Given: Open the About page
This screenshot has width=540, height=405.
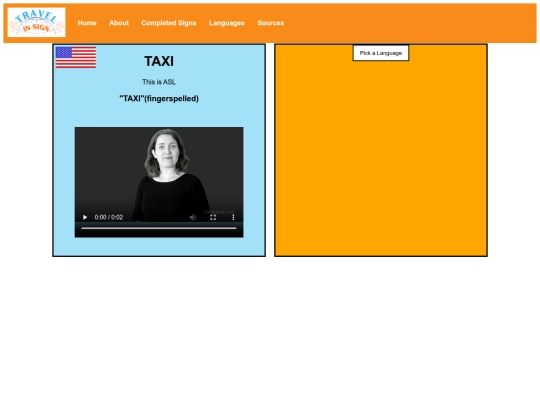Looking at the screenshot, I should click(119, 23).
